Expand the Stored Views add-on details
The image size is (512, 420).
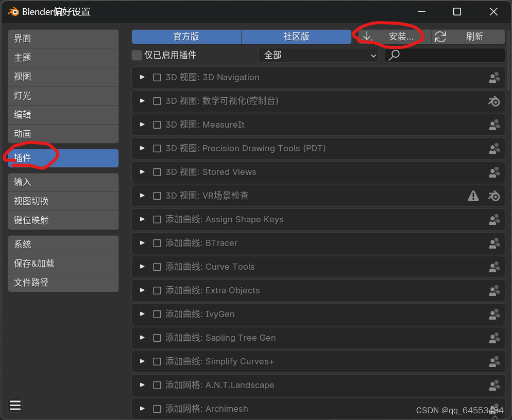[x=142, y=172]
